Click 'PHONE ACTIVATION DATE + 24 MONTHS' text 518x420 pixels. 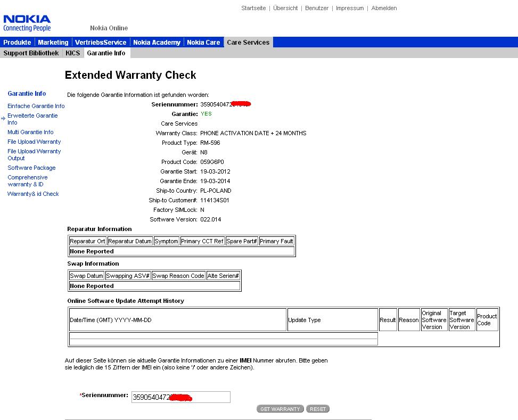(253, 133)
